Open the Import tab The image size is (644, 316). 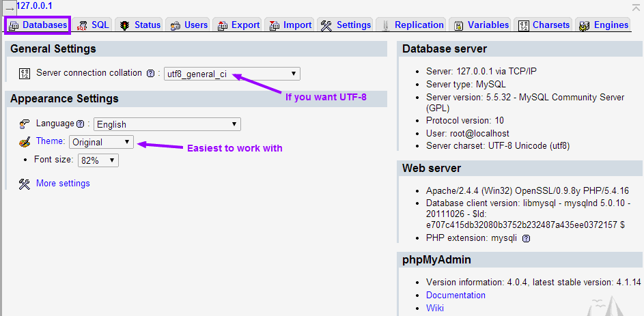(x=290, y=25)
